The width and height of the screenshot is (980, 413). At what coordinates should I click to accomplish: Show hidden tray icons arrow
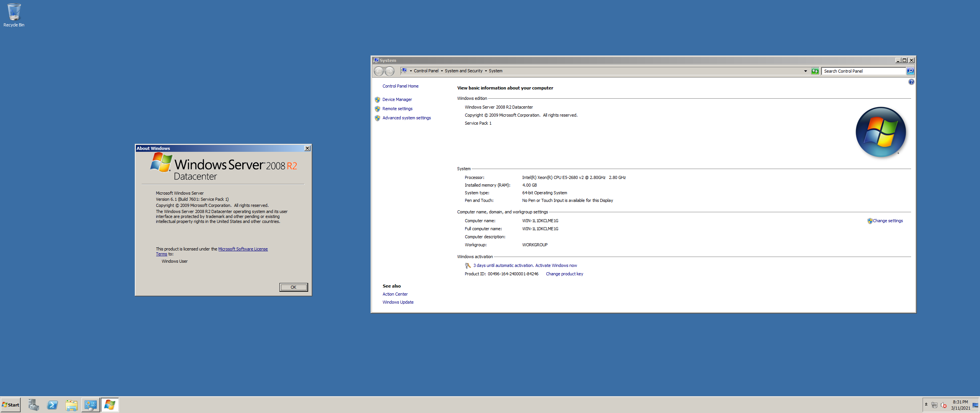tap(926, 405)
